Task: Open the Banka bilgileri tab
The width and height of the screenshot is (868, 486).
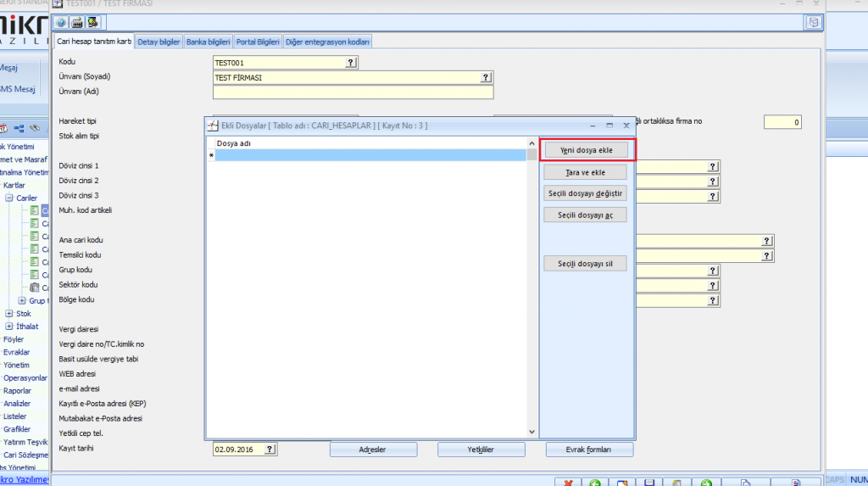Action: pos(208,42)
